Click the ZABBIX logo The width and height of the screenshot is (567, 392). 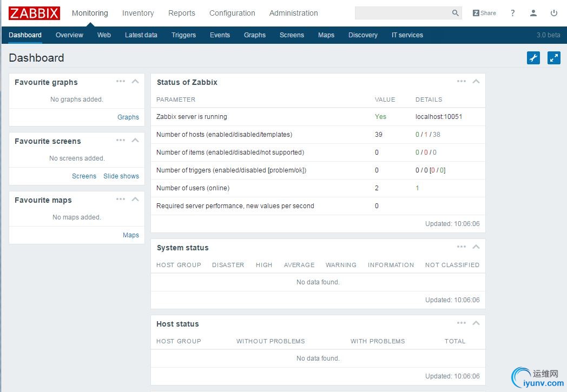(34, 13)
